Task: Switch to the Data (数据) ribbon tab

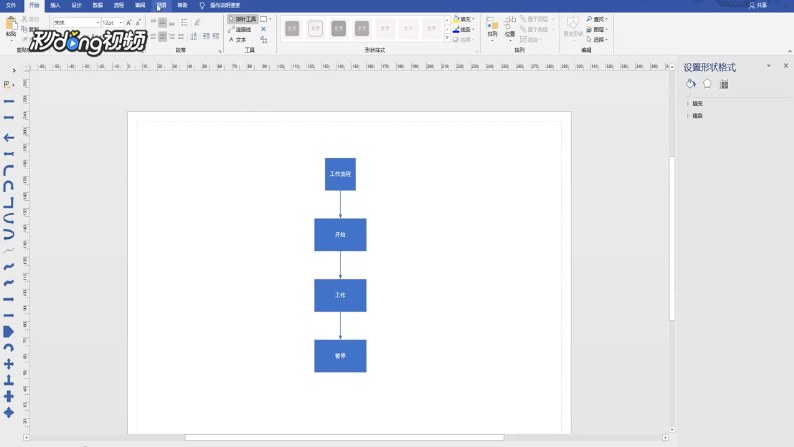Action: point(97,5)
